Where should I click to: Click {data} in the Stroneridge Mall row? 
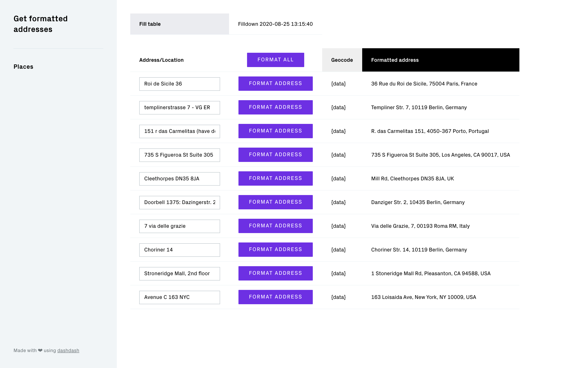click(x=338, y=274)
